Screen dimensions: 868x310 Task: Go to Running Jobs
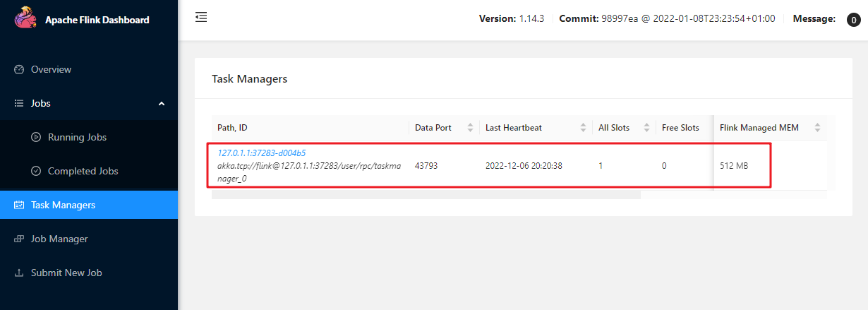click(89, 137)
